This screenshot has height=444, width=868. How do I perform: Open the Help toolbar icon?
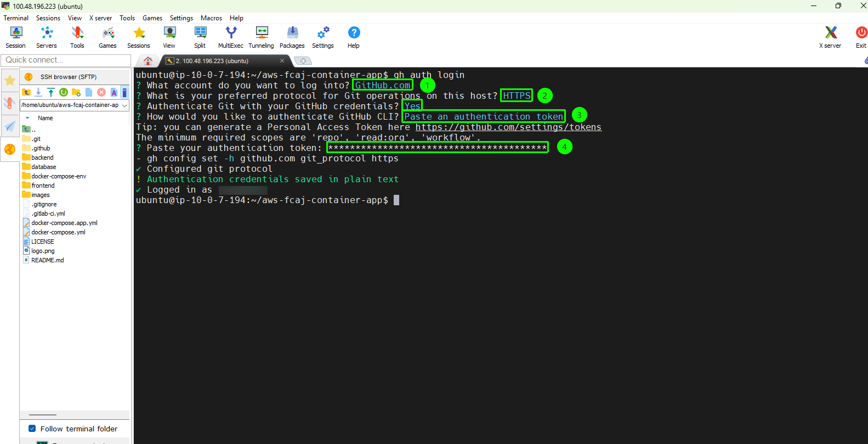354,37
